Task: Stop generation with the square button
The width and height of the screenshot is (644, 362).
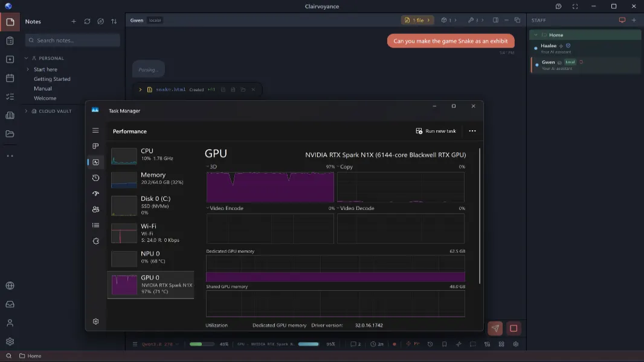Action: (514, 328)
